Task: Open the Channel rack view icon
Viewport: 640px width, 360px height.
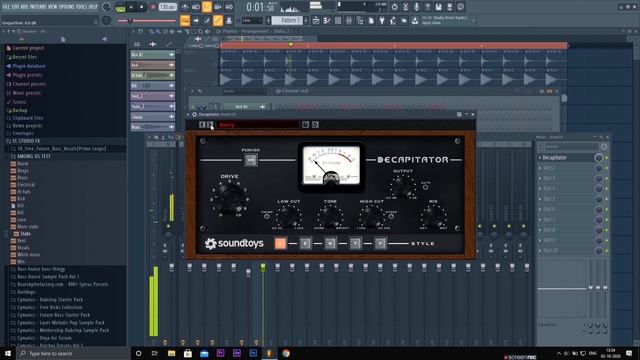Action: (x=338, y=20)
